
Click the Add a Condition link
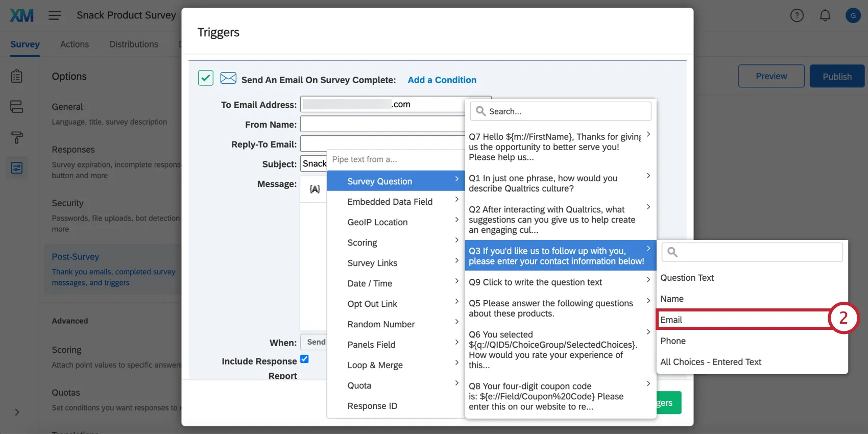click(442, 80)
